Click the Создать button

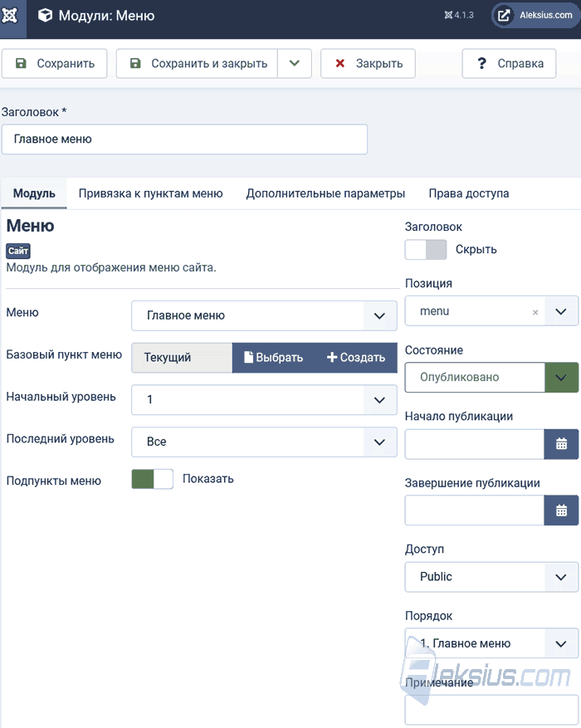coord(356,358)
